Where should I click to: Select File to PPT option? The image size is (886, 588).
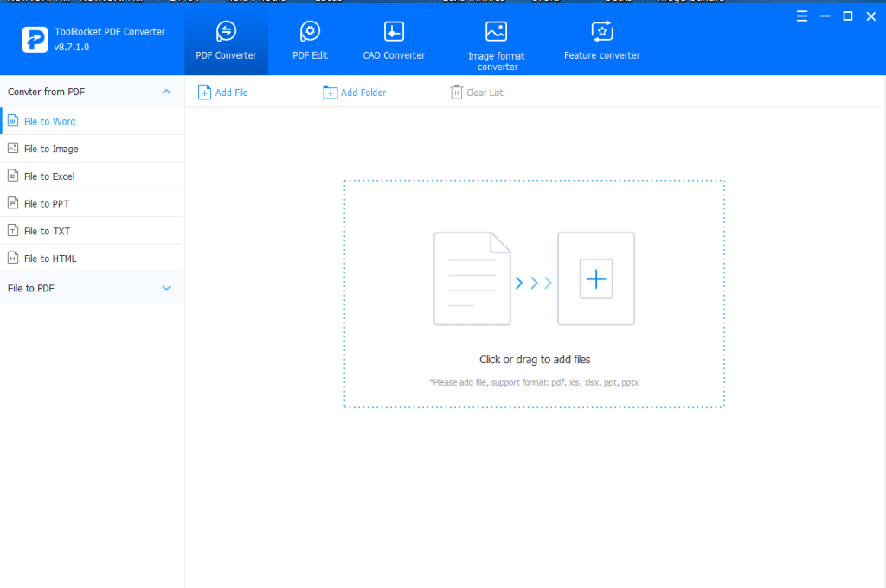click(92, 203)
